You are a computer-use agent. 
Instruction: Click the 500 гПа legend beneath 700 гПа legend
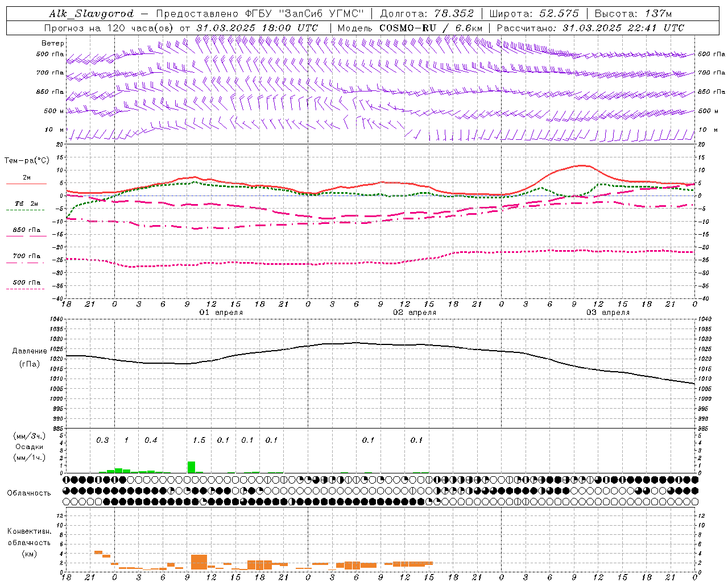[x=26, y=282]
